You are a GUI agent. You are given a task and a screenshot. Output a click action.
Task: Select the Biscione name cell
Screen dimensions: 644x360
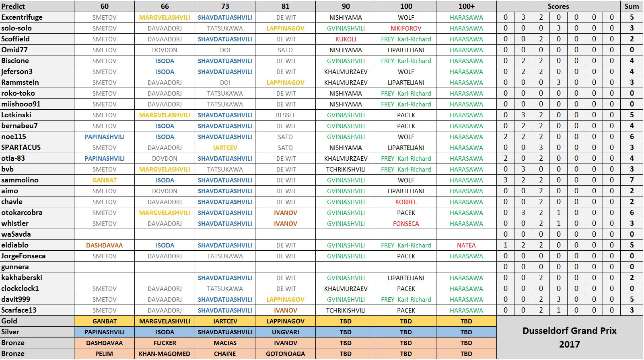37,61
